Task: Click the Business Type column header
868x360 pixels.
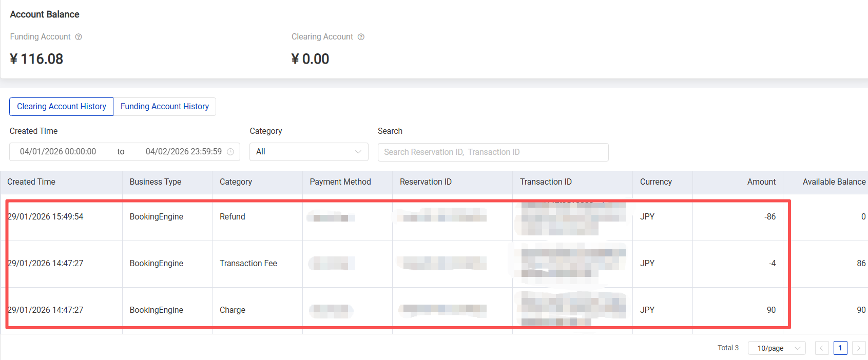Action: [x=156, y=182]
